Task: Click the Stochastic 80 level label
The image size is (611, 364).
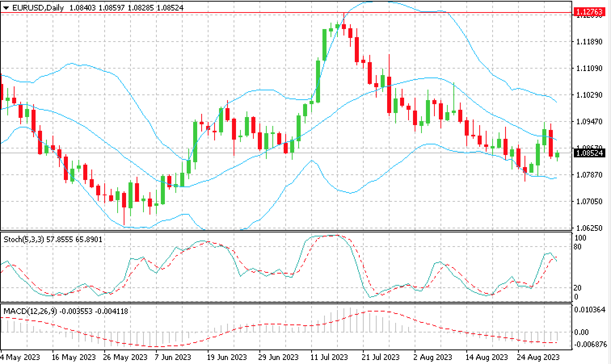Action: [x=578, y=247]
